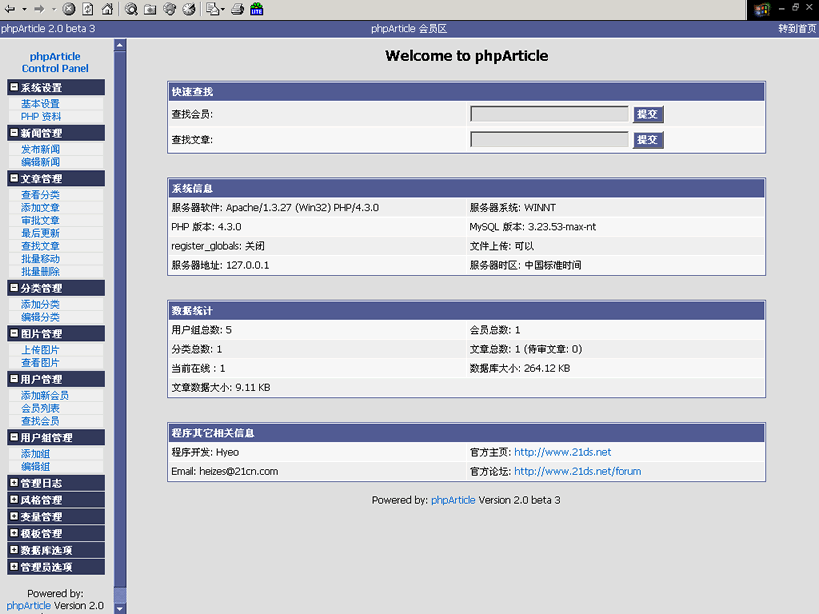Collapse the 分类管理 menu section
Image resolution: width=819 pixels, height=614 pixels.
tap(15, 288)
